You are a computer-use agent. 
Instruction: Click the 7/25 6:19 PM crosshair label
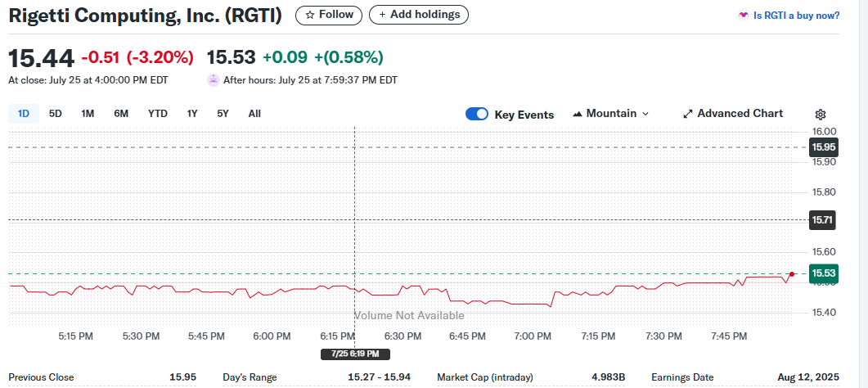[x=355, y=354]
